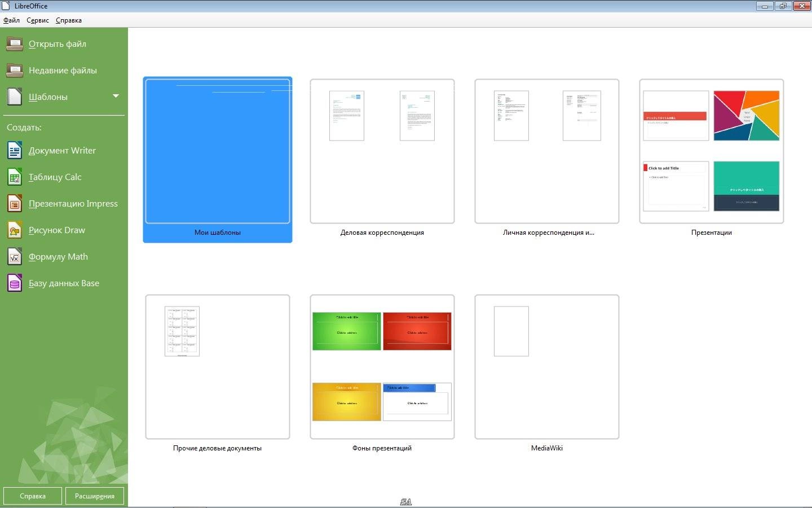Click the Impress presentation icon
This screenshot has width=812, height=508.
(15, 204)
